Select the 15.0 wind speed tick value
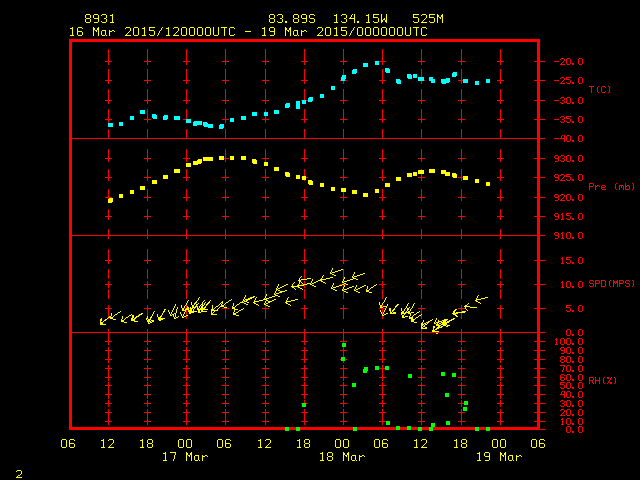 coord(572,261)
